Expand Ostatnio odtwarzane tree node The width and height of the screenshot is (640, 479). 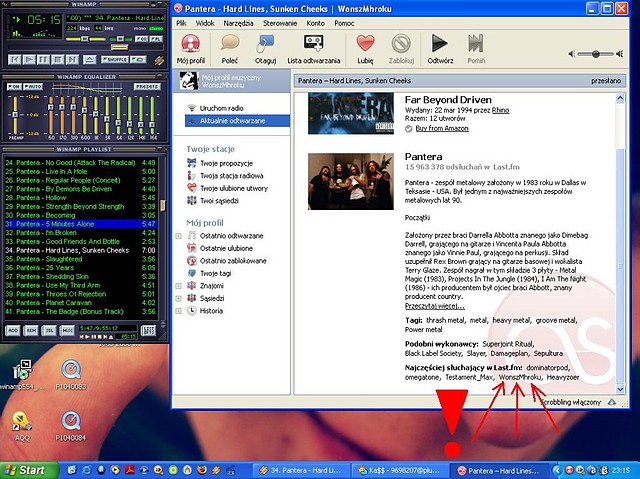[x=178, y=236]
